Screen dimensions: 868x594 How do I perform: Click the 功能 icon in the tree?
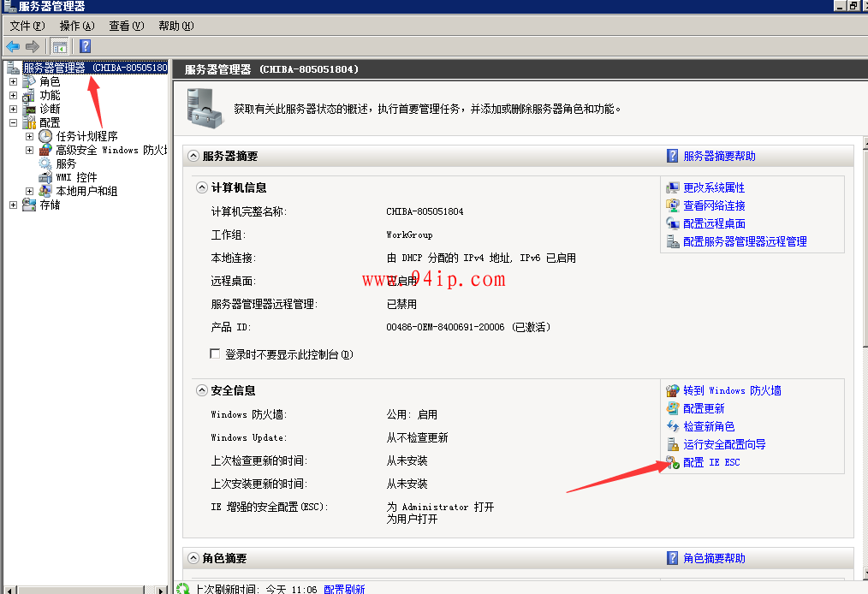[29, 95]
